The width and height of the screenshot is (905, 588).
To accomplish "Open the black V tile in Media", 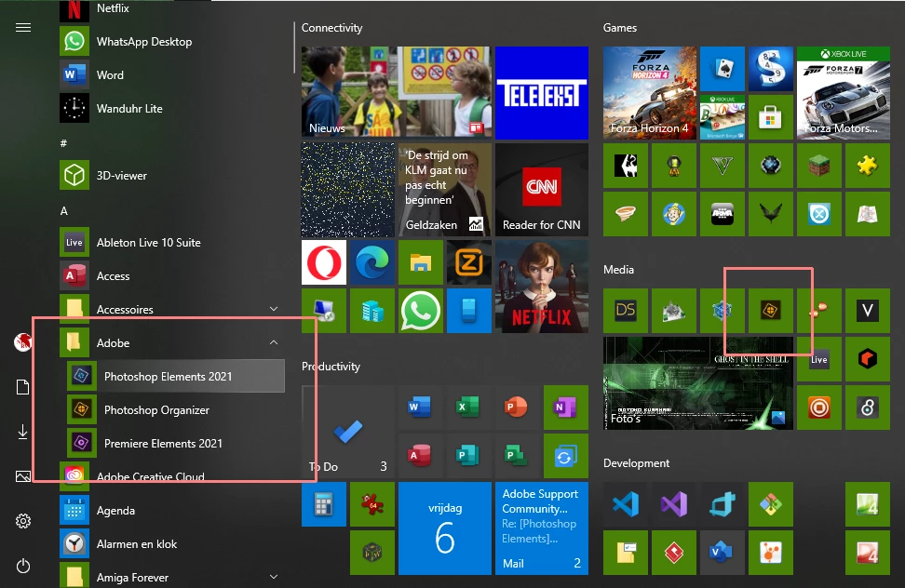I will click(x=868, y=311).
